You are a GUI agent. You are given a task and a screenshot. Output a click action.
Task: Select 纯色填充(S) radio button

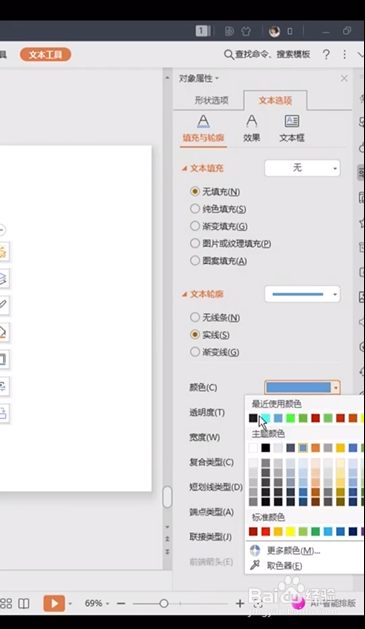(195, 209)
